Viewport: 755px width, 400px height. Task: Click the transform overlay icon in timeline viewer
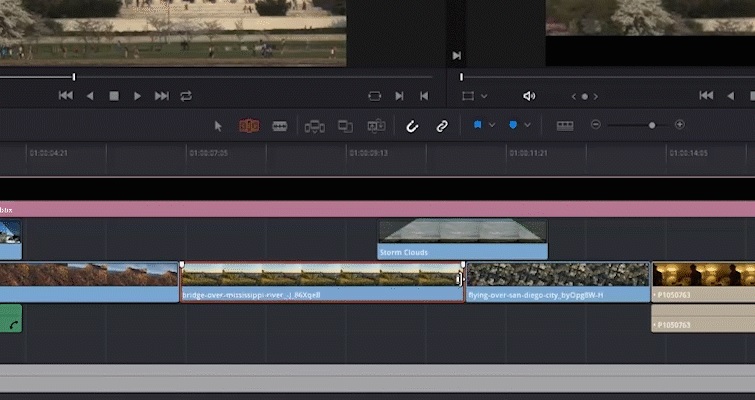(x=468, y=96)
